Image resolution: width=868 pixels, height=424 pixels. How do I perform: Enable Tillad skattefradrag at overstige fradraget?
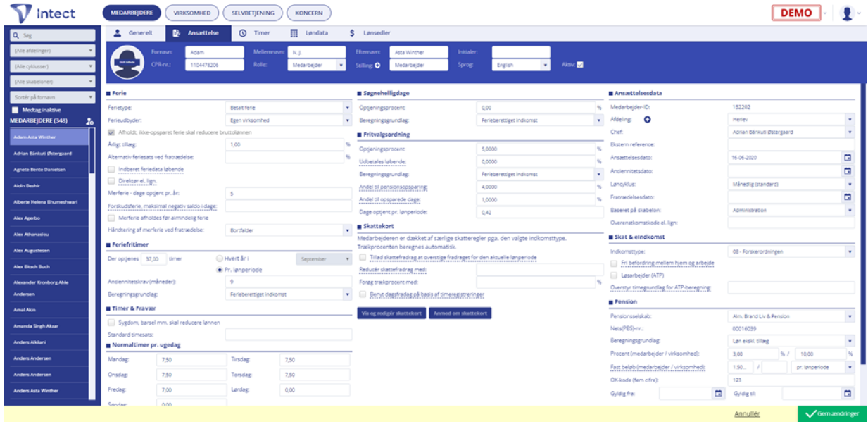click(x=363, y=258)
